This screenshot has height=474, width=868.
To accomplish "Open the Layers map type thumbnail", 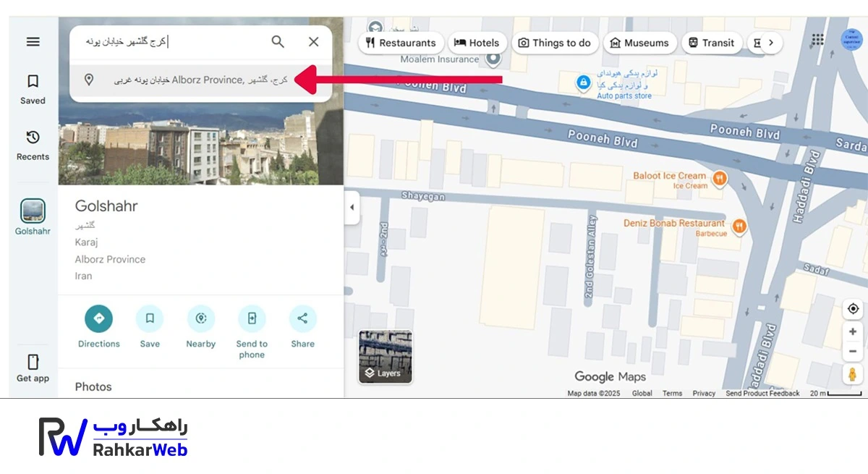I will pyautogui.click(x=386, y=356).
